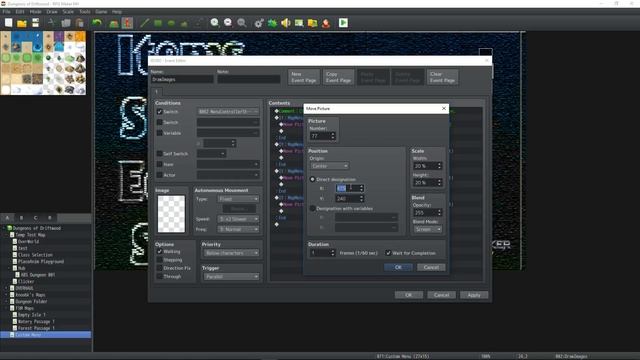Select the Rectangle drawing tool
The width and height of the screenshot is (640, 360).
point(158,23)
